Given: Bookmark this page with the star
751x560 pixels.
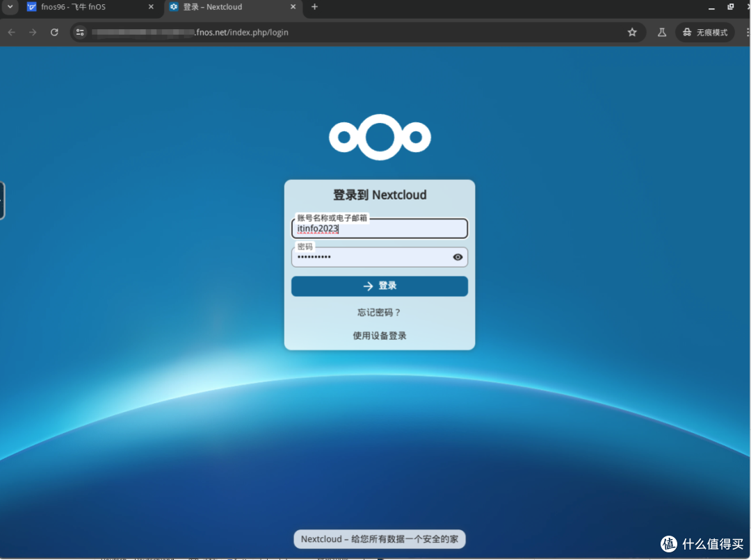Looking at the screenshot, I should coord(632,32).
